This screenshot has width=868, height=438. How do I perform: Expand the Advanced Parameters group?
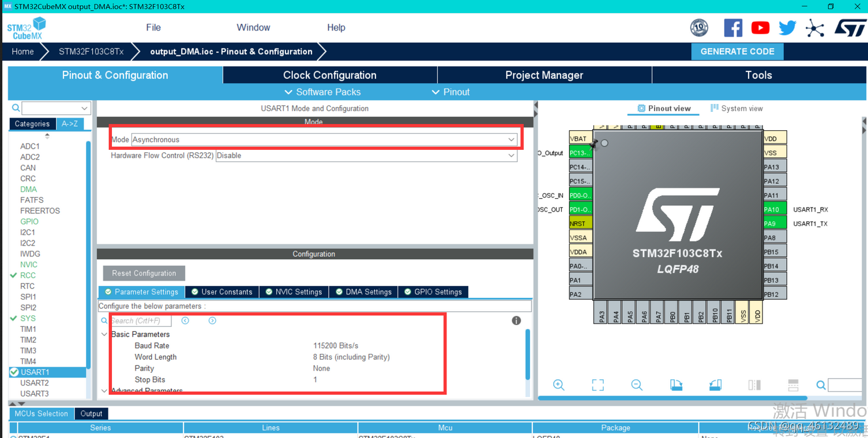click(104, 391)
